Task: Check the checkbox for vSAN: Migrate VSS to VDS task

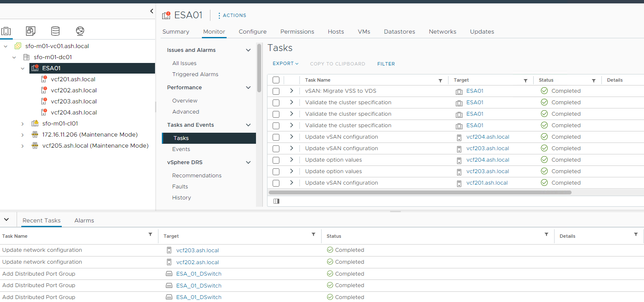Action: (x=276, y=91)
